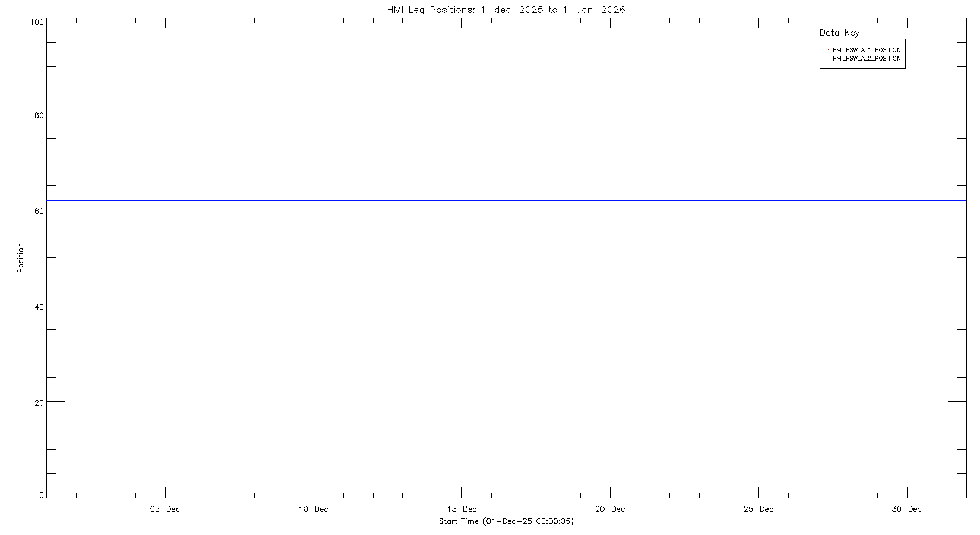The image size is (980, 535).
Task: Click the 0 y-axis value
Action: 41,495
